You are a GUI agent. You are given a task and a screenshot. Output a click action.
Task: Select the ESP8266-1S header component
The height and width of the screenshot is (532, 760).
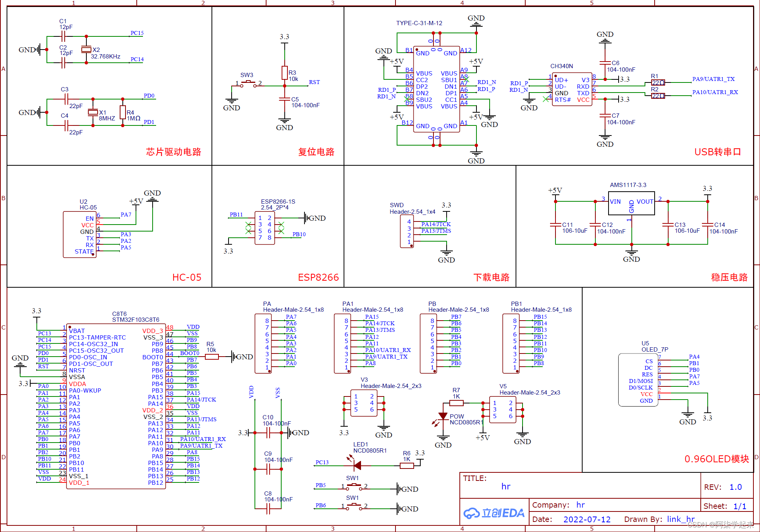pyautogui.click(x=265, y=228)
